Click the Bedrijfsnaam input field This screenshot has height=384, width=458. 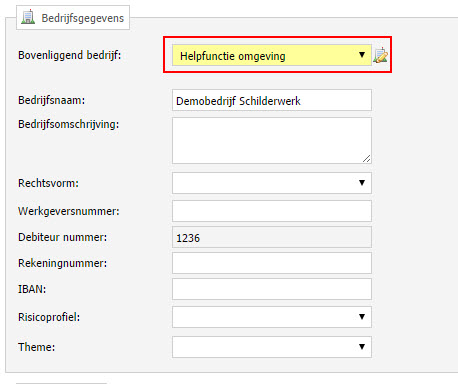[x=272, y=100]
